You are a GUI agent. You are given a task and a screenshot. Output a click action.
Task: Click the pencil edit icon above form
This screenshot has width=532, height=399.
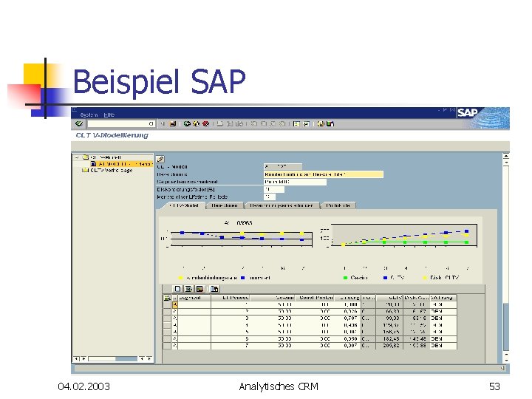160,159
